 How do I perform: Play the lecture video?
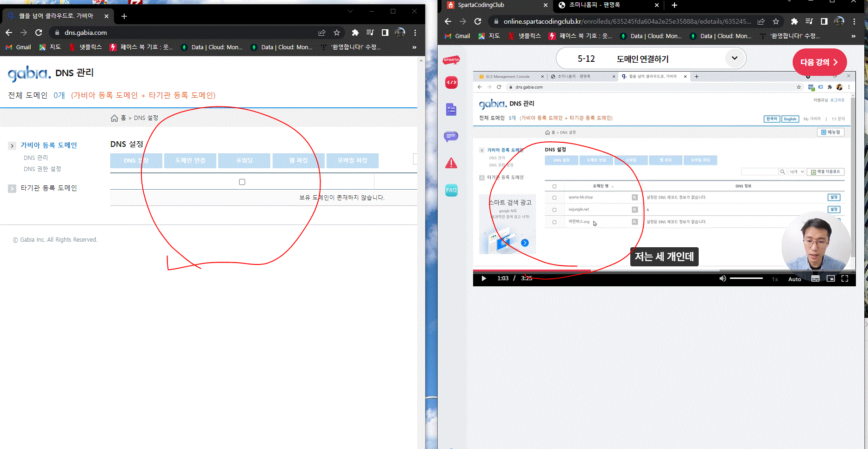pos(484,278)
